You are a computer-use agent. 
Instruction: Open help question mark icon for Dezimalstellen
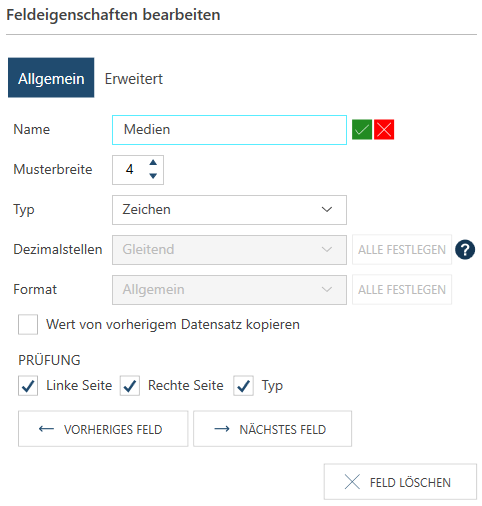(465, 250)
